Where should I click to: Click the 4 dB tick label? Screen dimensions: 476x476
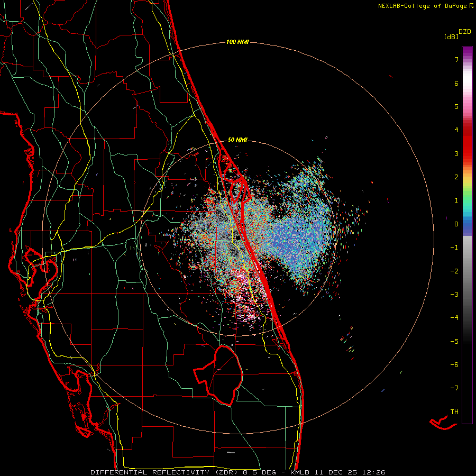tap(456, 130)
